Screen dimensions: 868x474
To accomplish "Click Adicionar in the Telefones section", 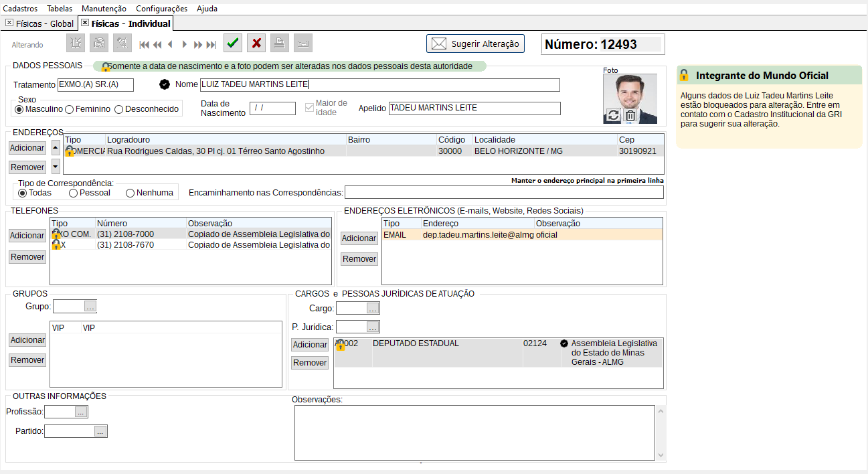I will tap(27, 236).
